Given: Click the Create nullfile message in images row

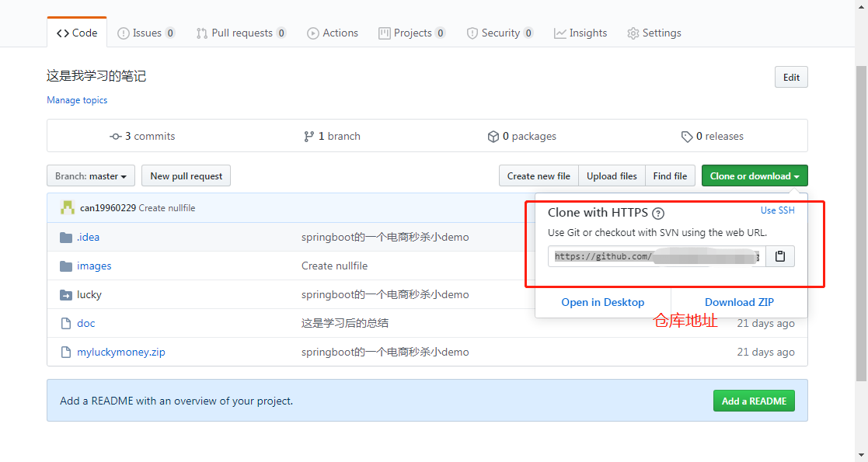Looking at the screenshot, I should click(x=334, y=266).
